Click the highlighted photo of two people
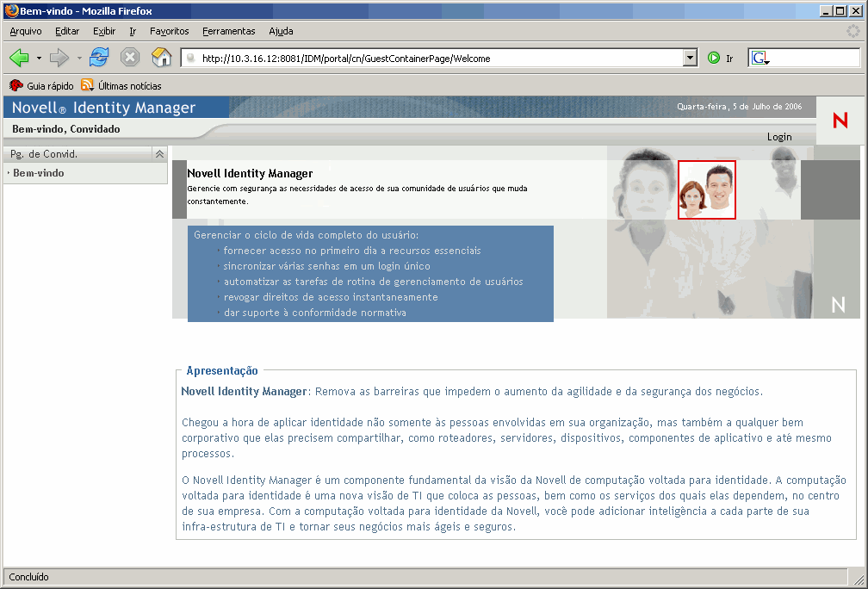This screenshot has height=589, width=868. [x=707, y=189]
